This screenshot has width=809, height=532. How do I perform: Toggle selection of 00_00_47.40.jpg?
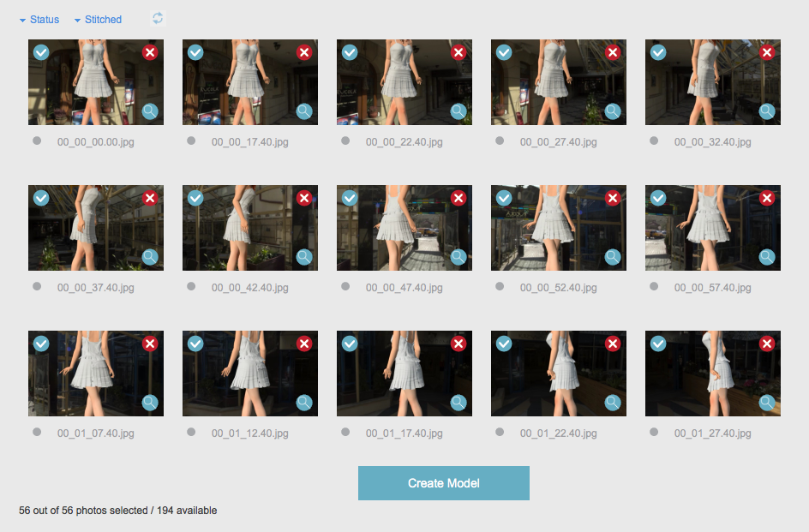click(x=350, y=198)
